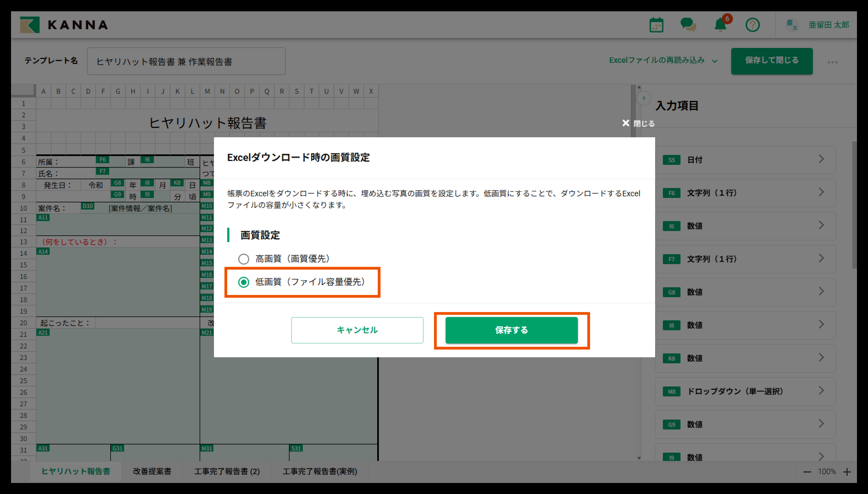Screen dimensions: 868x494
Task: Click the zoom out minus icon
Action: 807,472
